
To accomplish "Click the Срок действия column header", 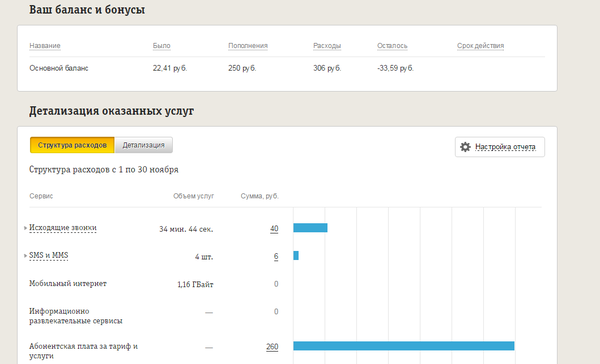I will click(x=480, y=46).
